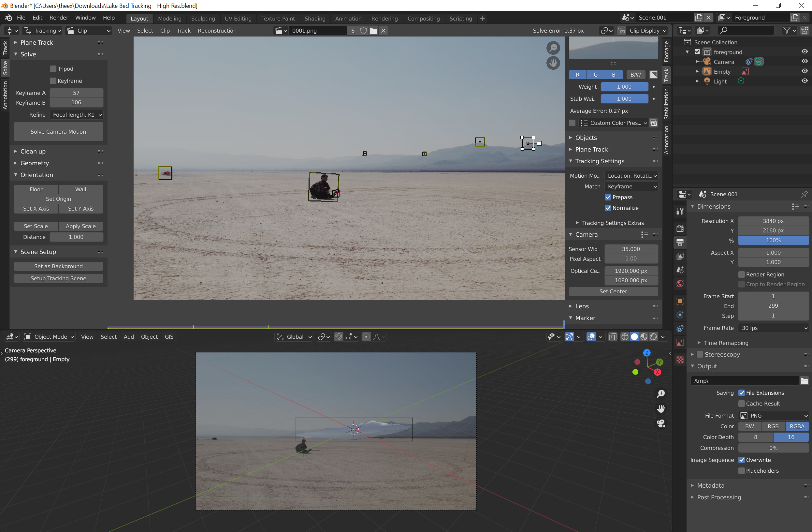812x532 pixels.
Task: Open the View Layer properties icon
Action: click(x=680, y=256)
